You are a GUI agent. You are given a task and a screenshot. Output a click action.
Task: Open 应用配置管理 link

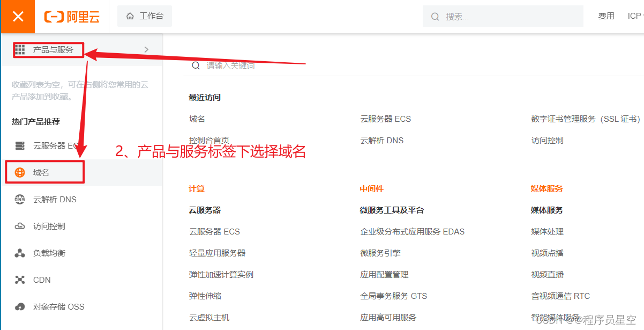(x=384, y=274)
